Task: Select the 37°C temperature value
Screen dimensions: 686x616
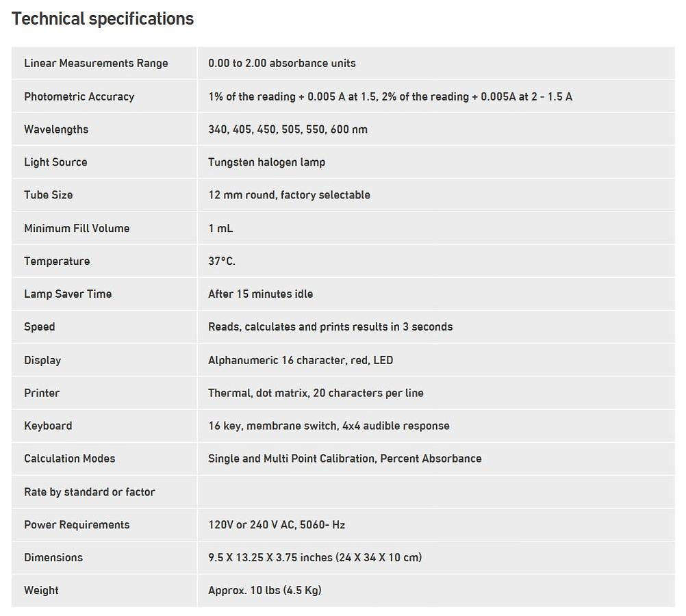Action: click(x=222, y=261)
